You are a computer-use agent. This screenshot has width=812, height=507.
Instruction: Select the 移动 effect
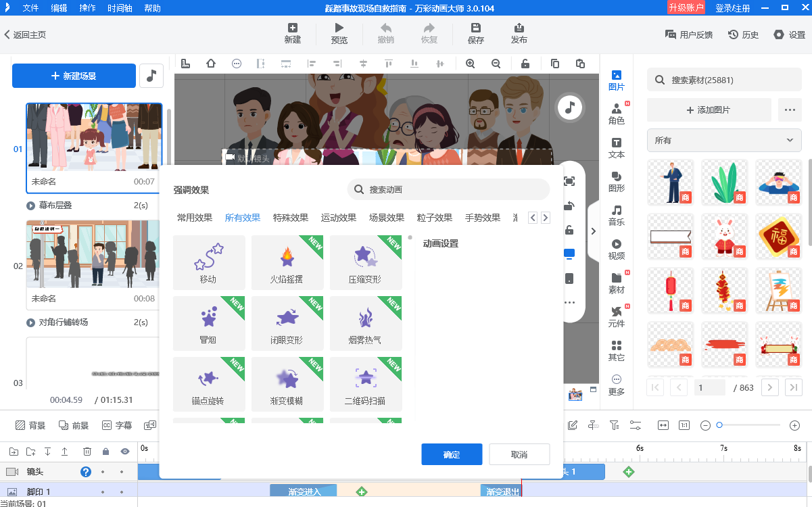click(209, 262)
